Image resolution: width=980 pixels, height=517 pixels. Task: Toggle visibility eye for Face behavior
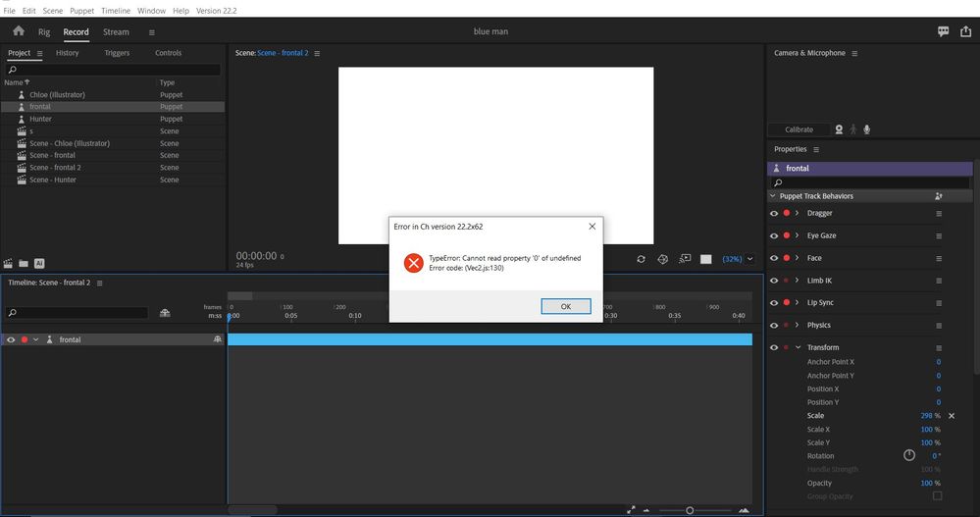click(x=774, y=258)
